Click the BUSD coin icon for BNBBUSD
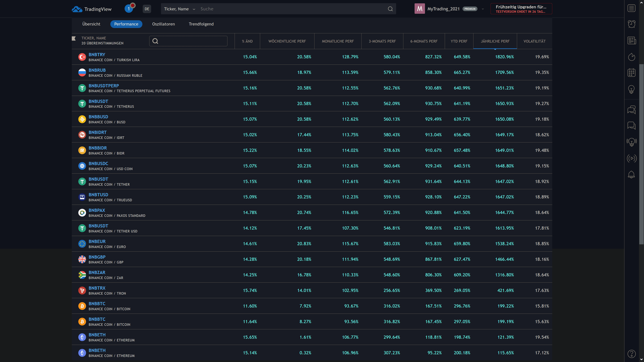 [82, 119]
